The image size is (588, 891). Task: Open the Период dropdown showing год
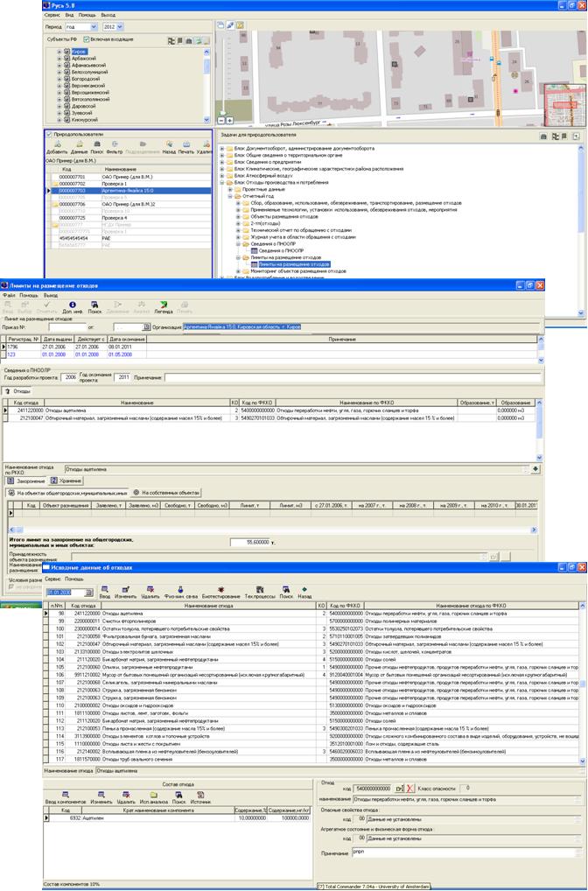coord(80,27)
